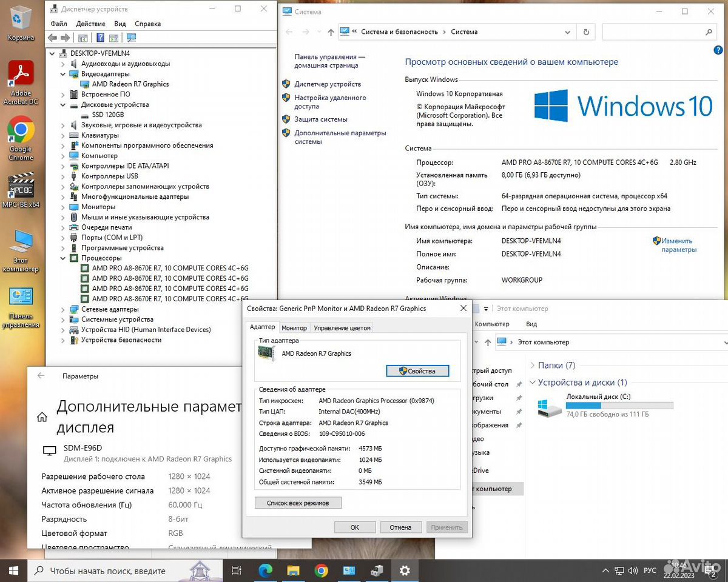
Task: Click Отмена in the adapter properties dialog
Action: tap(400, 527)
